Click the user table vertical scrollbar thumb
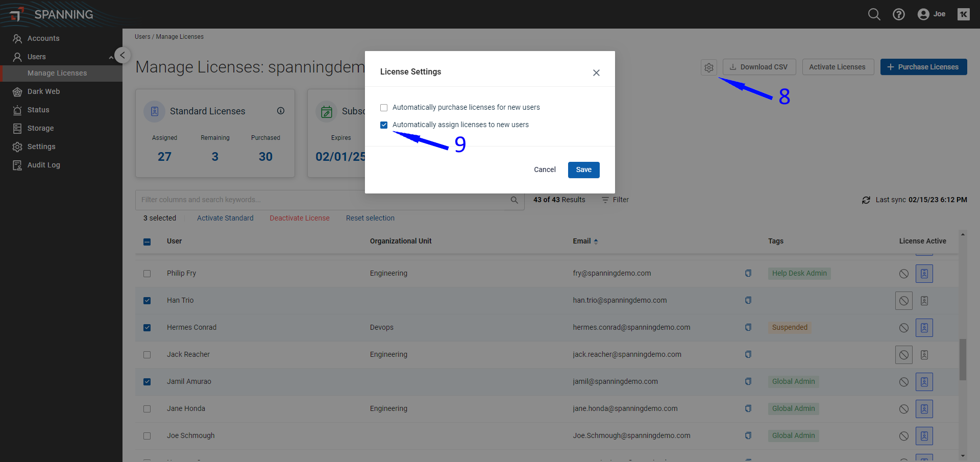The width and height of the screenshot is (980, 462). [963, 359]
